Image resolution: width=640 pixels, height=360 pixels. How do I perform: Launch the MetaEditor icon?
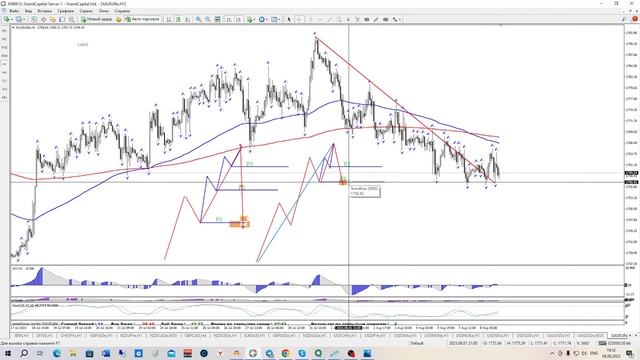(x=118, y=19)
